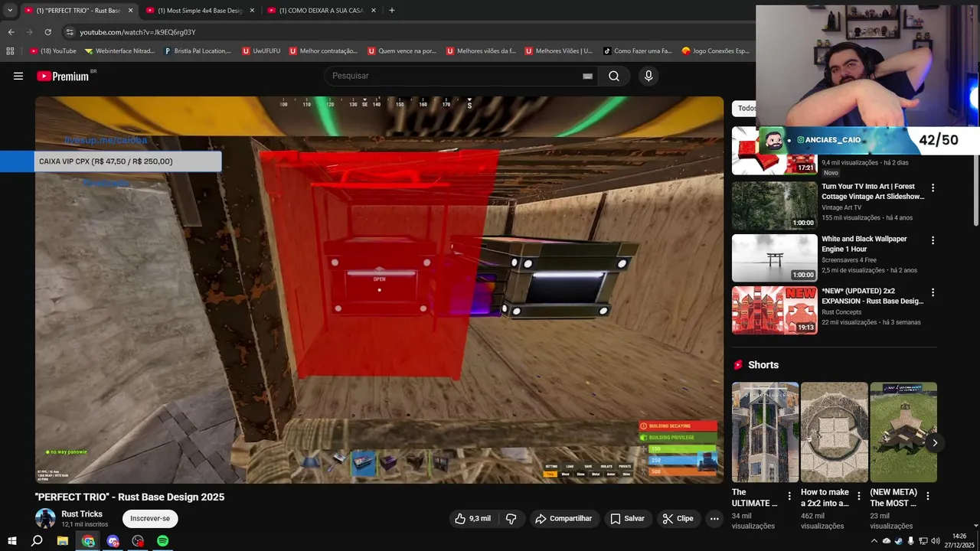
Task: Open The ULTIMATE short thumbnail
Action: [x=765, y=432]
